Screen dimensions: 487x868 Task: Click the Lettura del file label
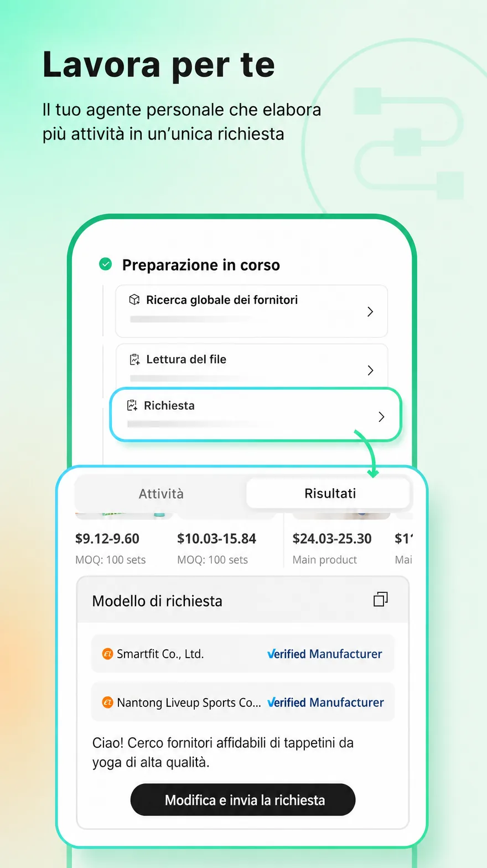tap(186, 359)
